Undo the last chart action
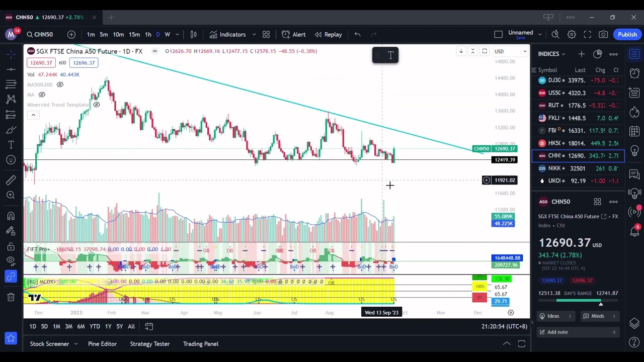 pyautogui.click(x=357, y=34)
